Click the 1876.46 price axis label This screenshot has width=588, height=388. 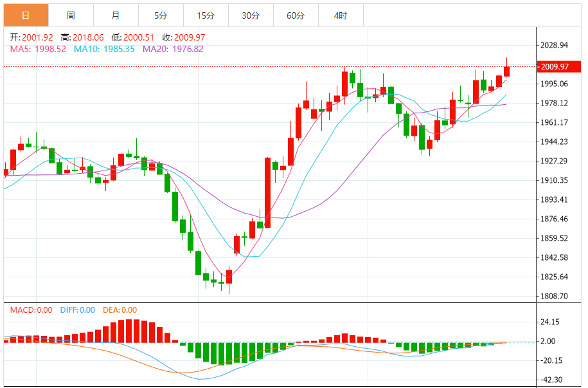click(554, 219)
